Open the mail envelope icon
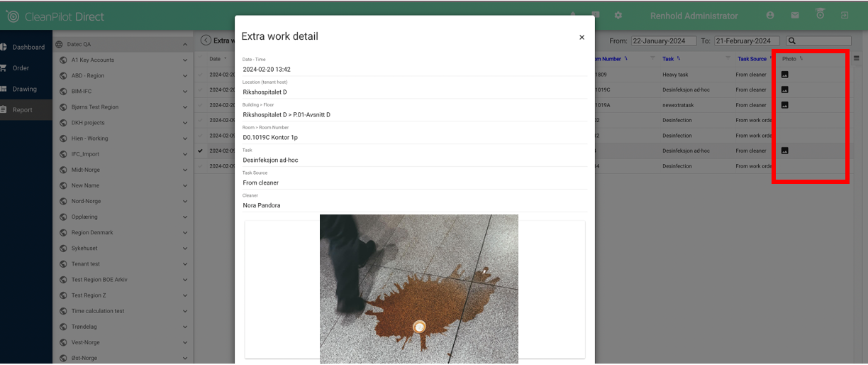The height and width of the screenshot is (365, 868). (x=795, y=16)
